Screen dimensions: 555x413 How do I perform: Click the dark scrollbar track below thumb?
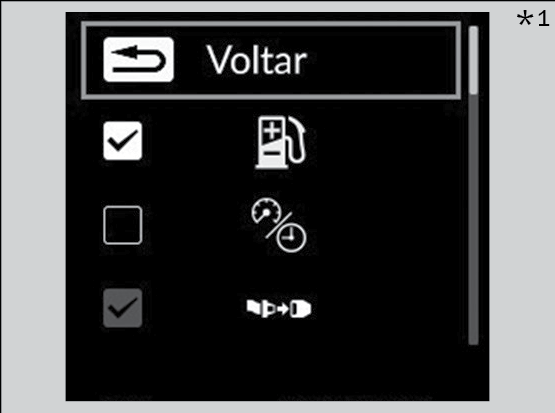[474, 219]
